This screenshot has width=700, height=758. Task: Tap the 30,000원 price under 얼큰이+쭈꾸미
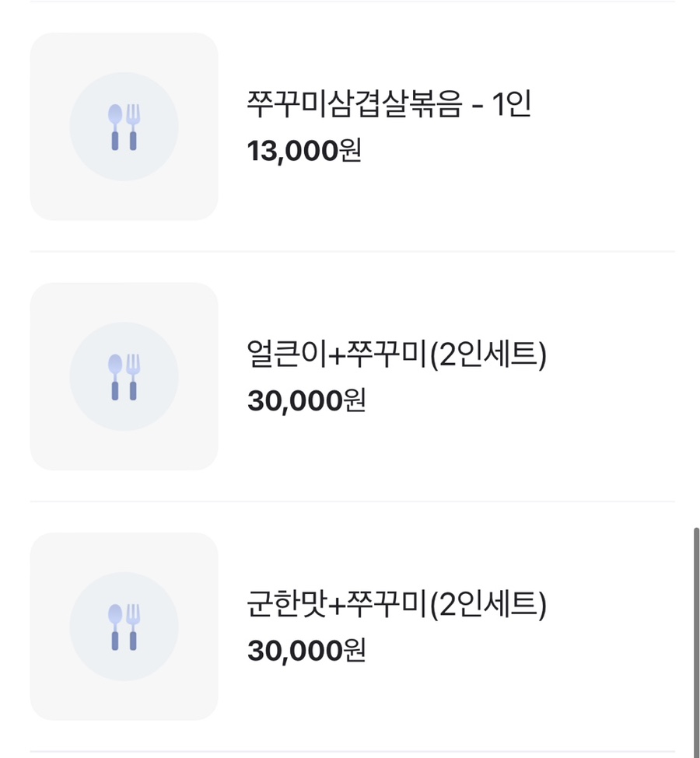[306, 401]
